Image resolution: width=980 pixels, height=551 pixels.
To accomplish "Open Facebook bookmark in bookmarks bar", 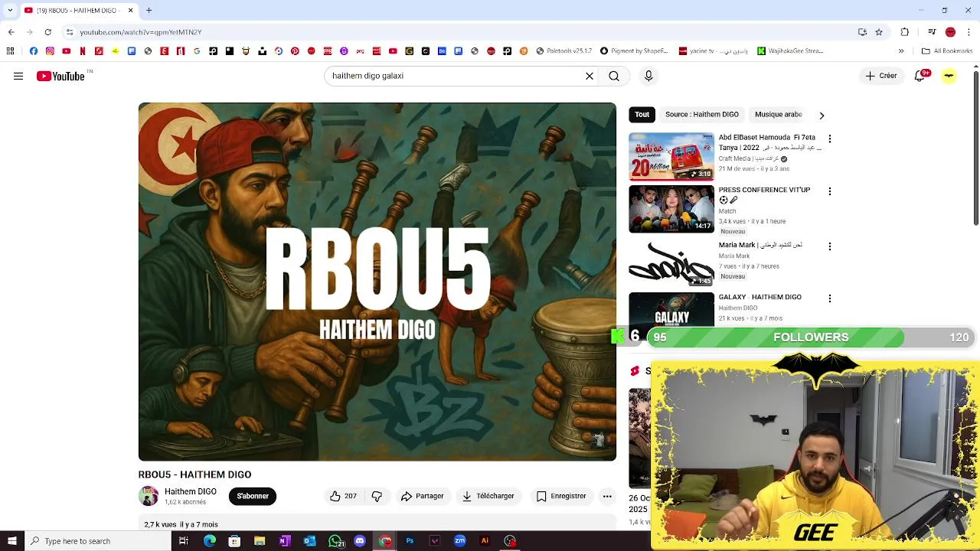I will 34,51.
